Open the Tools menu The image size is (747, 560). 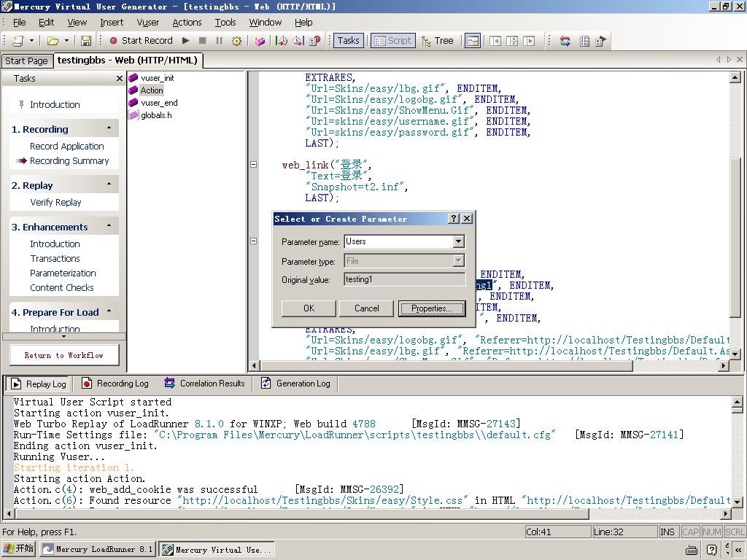click(225, 23)
